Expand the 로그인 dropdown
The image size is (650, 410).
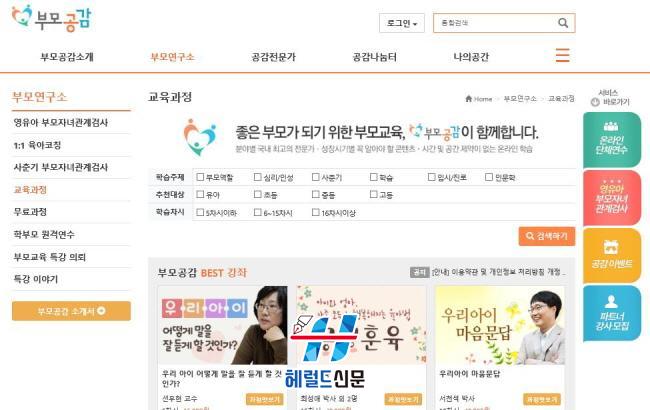point(402,23)
